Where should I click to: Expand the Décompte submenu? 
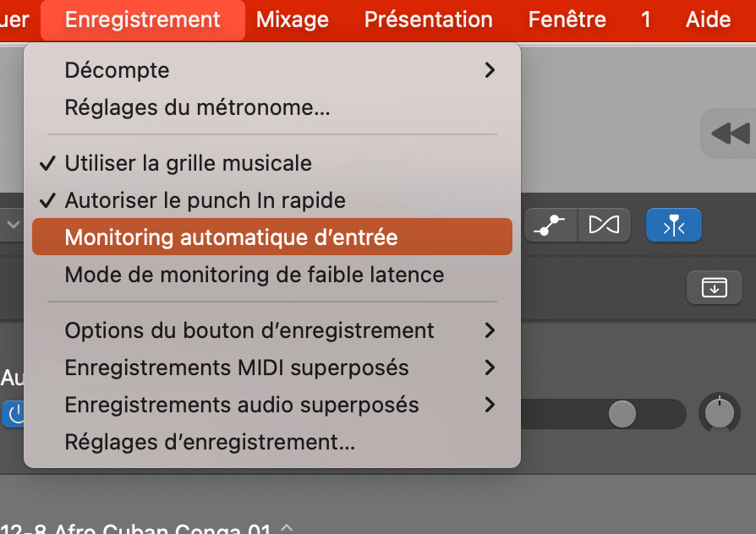click(x=272, y=70)
